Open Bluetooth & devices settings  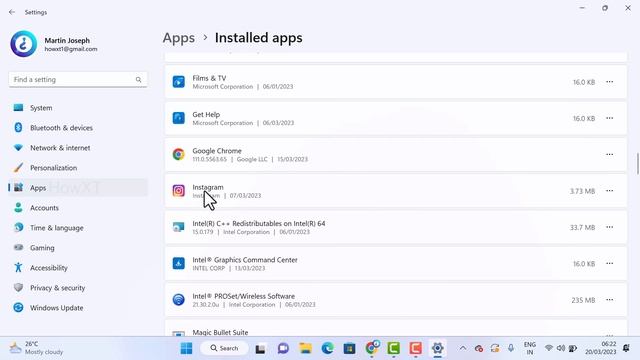click(78, 128)
